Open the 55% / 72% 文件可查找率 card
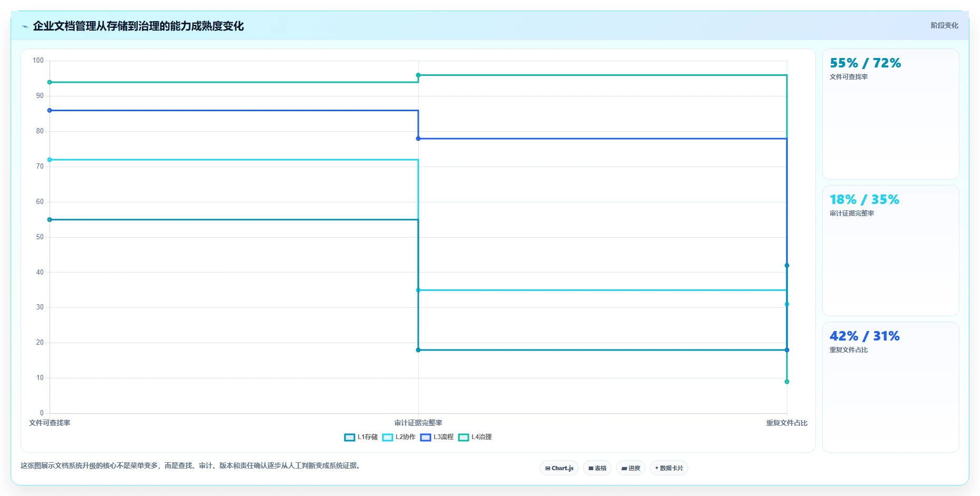 pyautogui.click(x=890, y=114)
